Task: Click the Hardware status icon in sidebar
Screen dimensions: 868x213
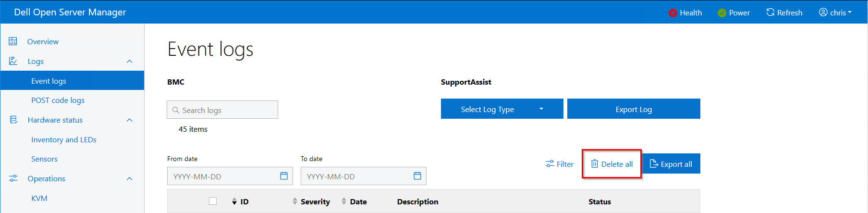Action: point(13,120)
